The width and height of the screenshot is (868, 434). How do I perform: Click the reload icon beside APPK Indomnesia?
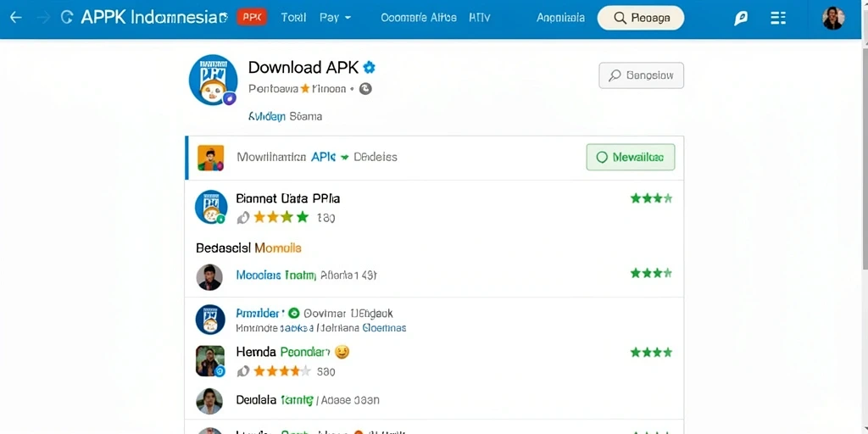click(x=66, y=18)
